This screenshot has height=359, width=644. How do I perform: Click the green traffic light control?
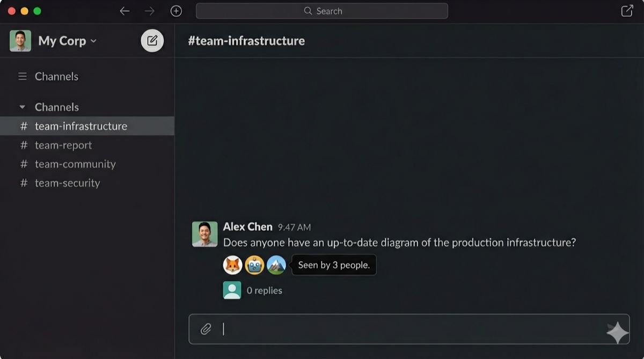pos(36,10)
